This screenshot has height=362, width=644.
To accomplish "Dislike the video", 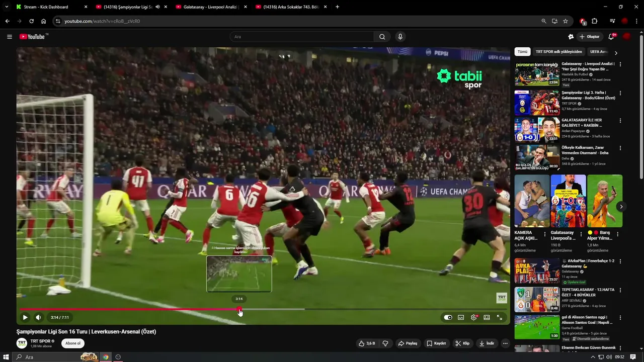I will pyautogui.click(x=385, y=343).
